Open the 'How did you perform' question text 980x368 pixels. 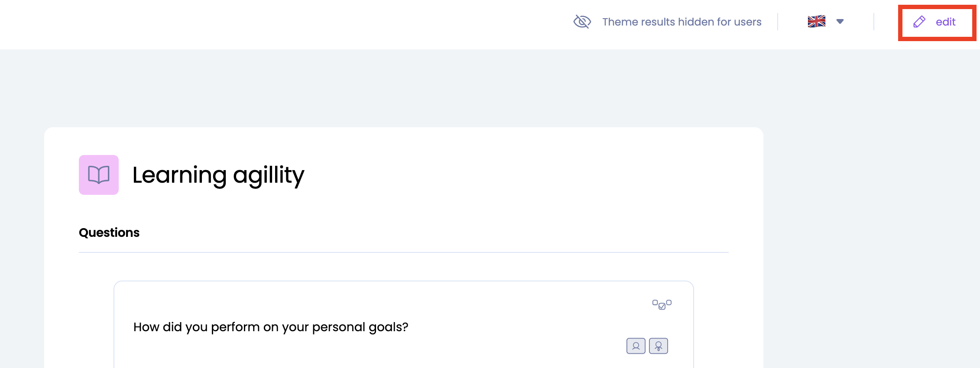tap(271, 327)
